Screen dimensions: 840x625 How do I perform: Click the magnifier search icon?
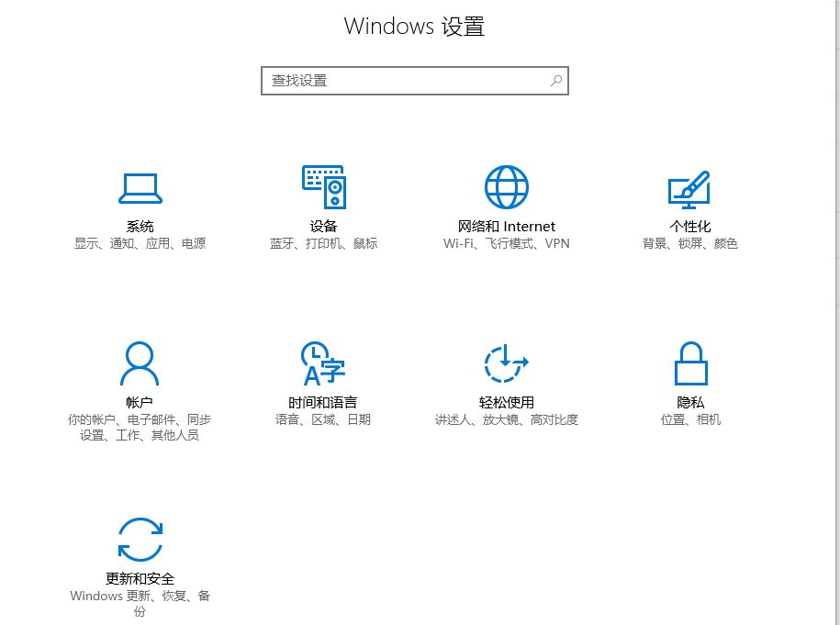556,81
